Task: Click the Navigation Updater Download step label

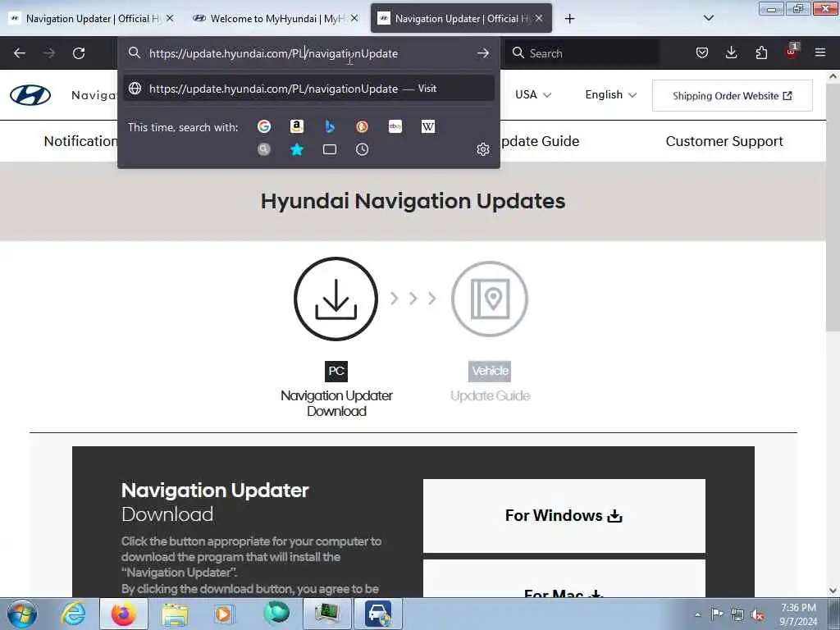Action: pyautogui.click(x=336, y=404)
